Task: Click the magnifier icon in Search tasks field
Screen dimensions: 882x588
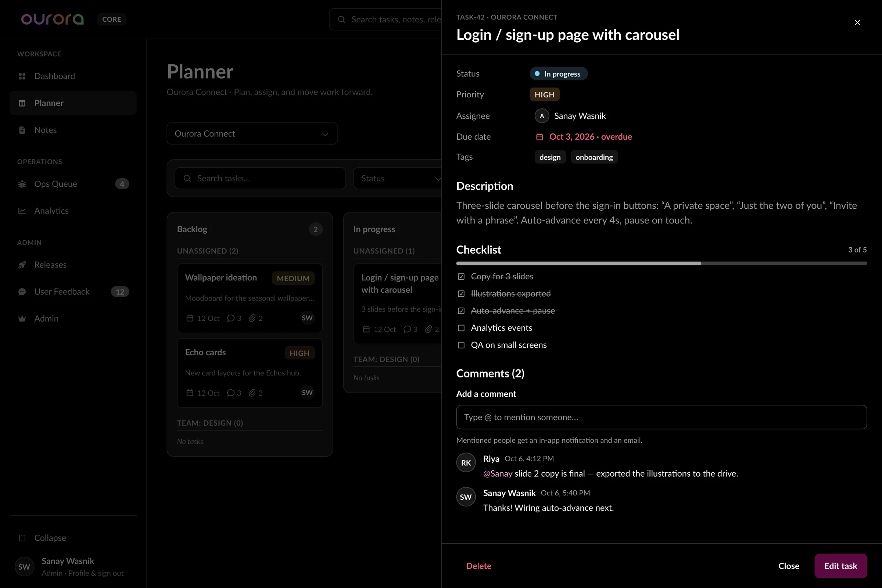Action: 187,179
